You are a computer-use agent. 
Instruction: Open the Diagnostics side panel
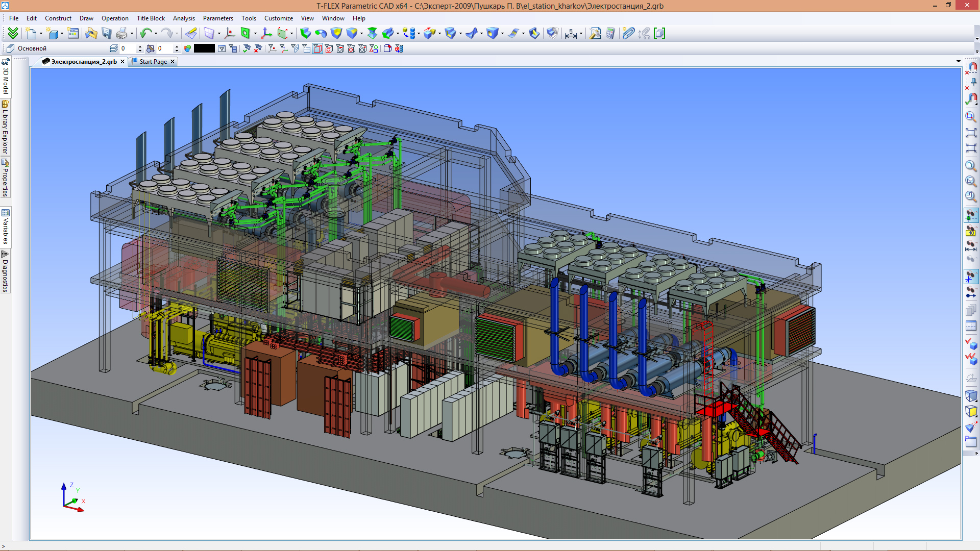[5, 271]
